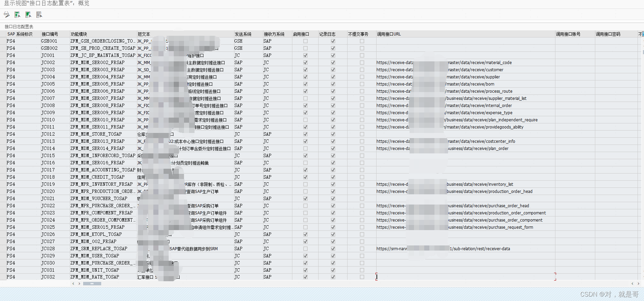Click the left arrow of the left horizontal scrollbar
Image resolution: width=644 pixels, height=301 pixels.
[x=73, y=284]
